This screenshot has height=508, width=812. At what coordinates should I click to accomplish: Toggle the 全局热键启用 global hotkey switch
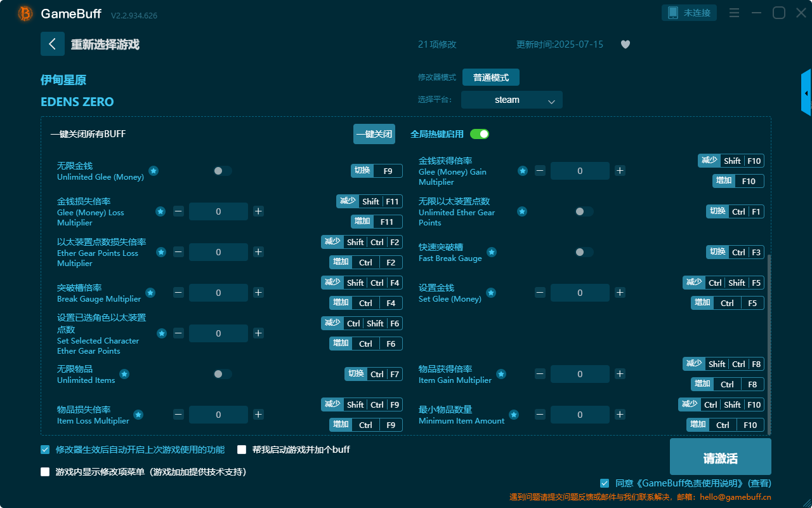480,134
